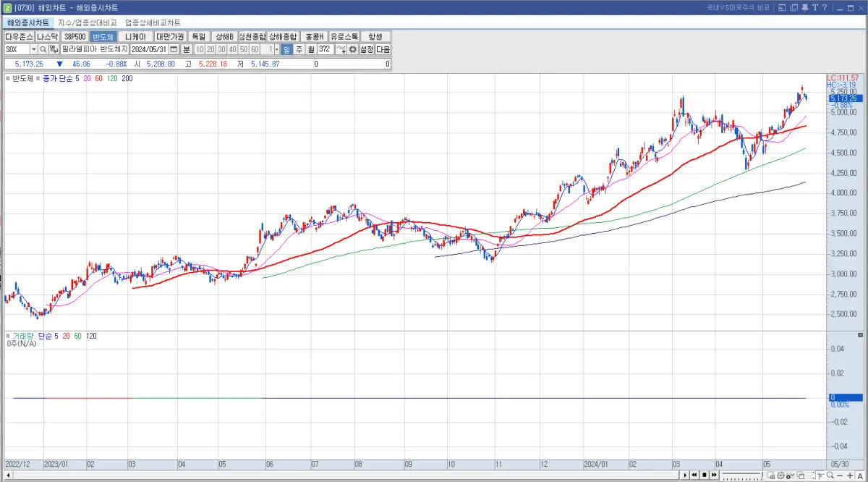868x482 pixels.
Task: Select the 일 daily period toggle
Action: [286, 49]
